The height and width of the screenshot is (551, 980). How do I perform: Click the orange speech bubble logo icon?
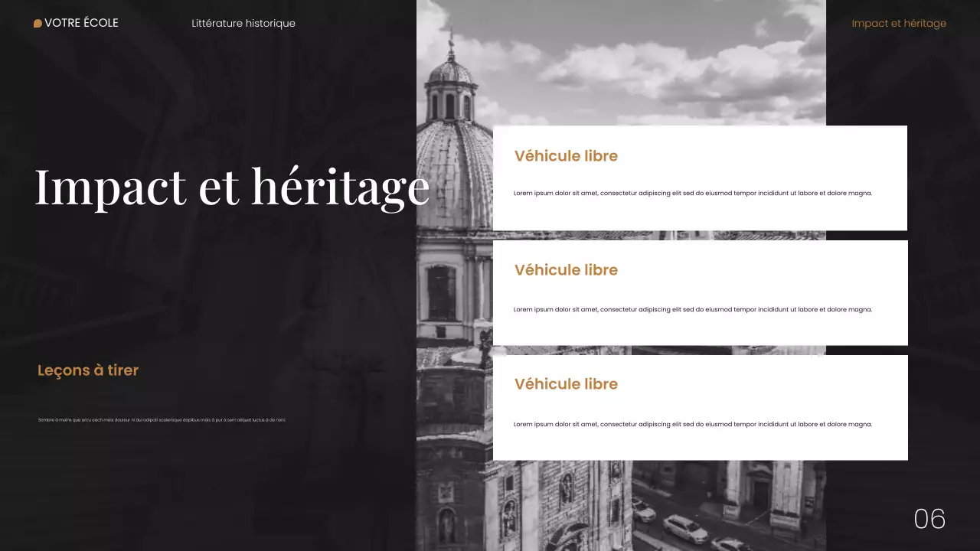pyautogui.click(x=38, y=23)
